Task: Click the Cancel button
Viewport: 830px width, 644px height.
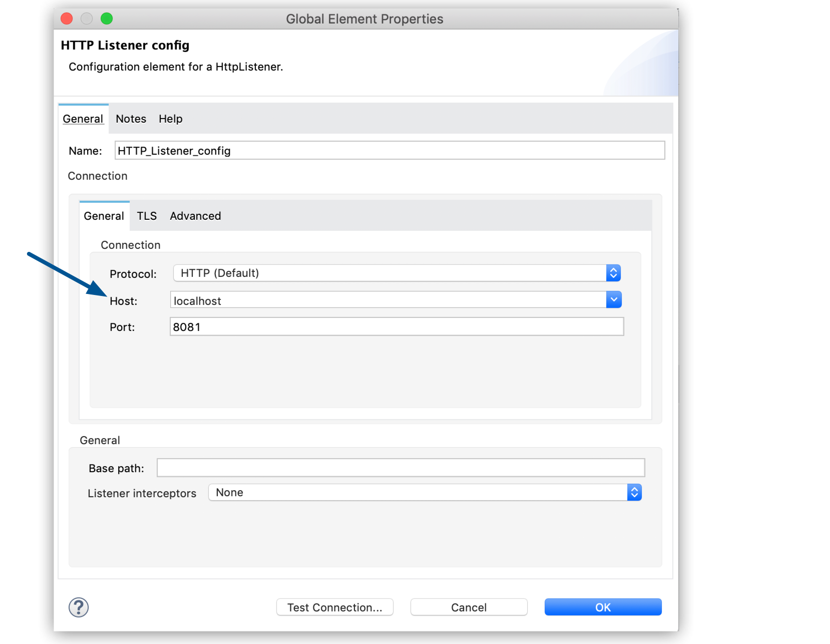Action: click(468, 607)
